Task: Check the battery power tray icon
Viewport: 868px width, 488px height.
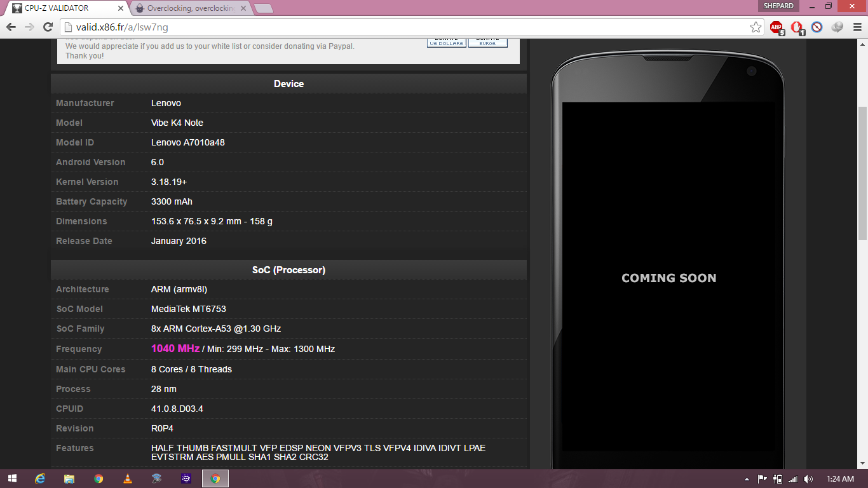Action: point(777,478)
